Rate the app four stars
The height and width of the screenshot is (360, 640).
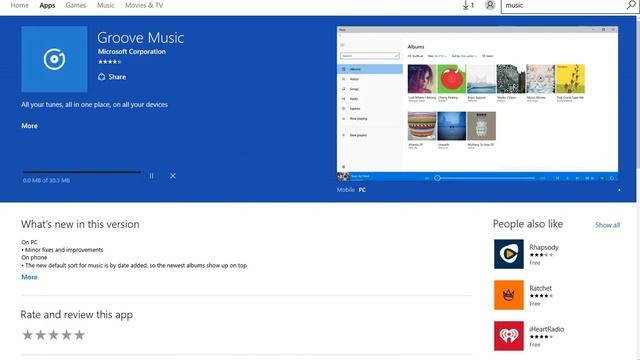tap(67, 335)
